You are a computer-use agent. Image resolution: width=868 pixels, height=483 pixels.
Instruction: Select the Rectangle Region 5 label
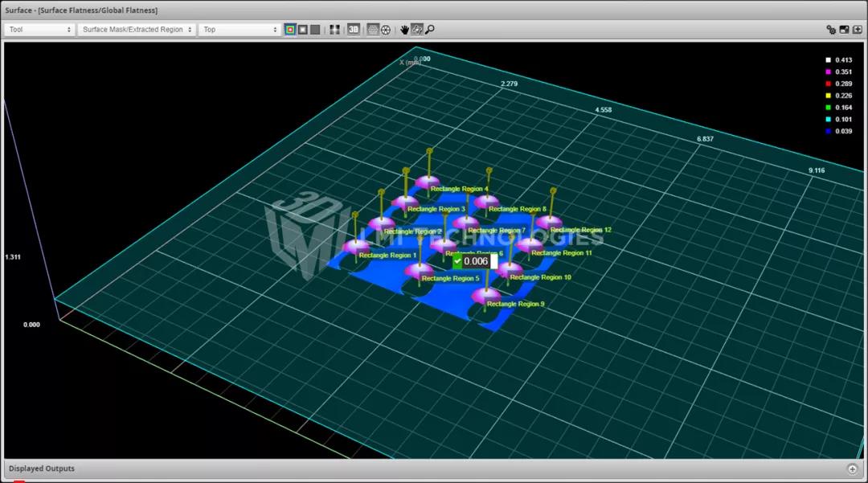click(451, 278)
